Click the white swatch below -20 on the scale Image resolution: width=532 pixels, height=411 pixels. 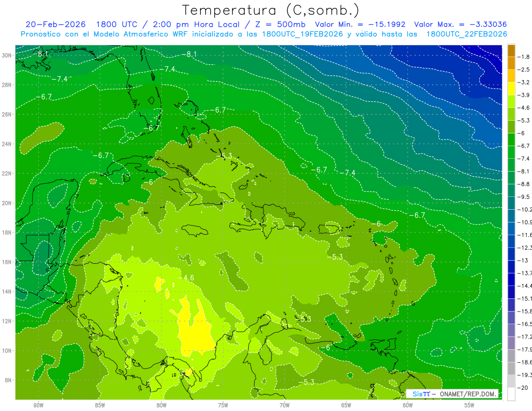tap(512, 394)
